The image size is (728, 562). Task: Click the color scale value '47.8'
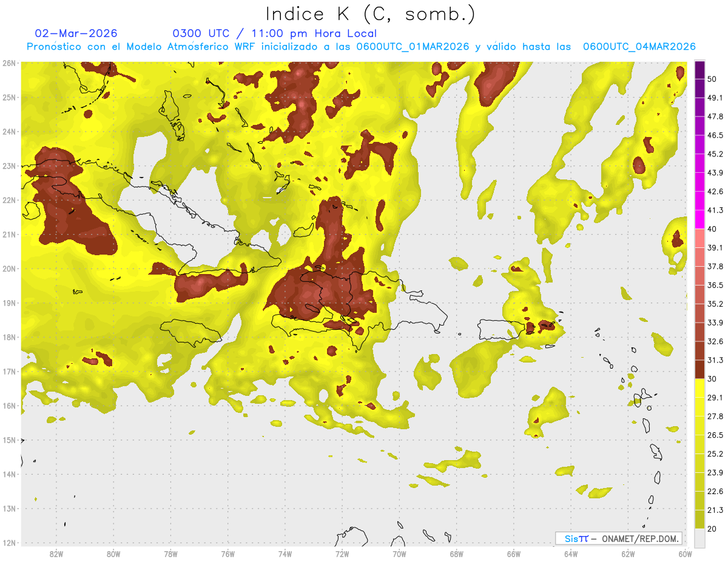(715, 116)
